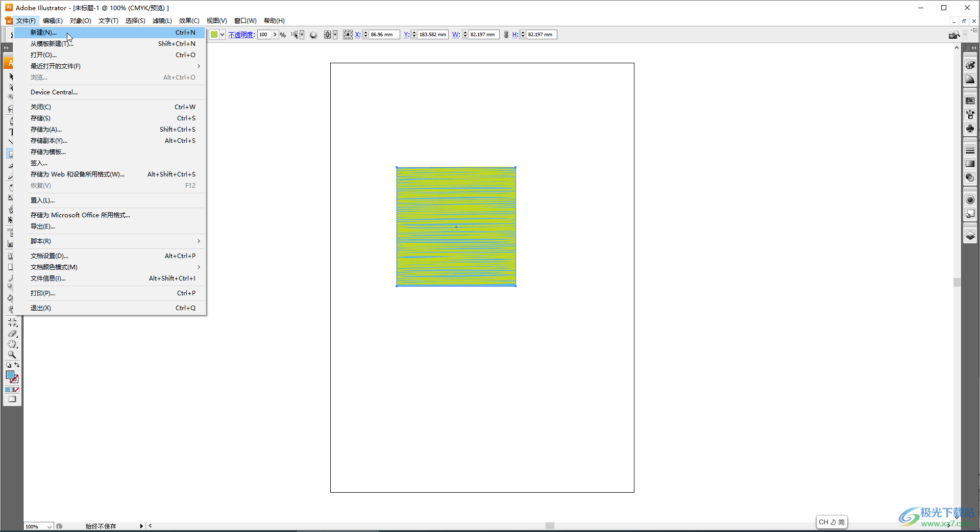The height and width of the screenshot is (532, 980).
Task: Expand Recent Files (最近打开的文件) submenu
Action: click(110, 66)
